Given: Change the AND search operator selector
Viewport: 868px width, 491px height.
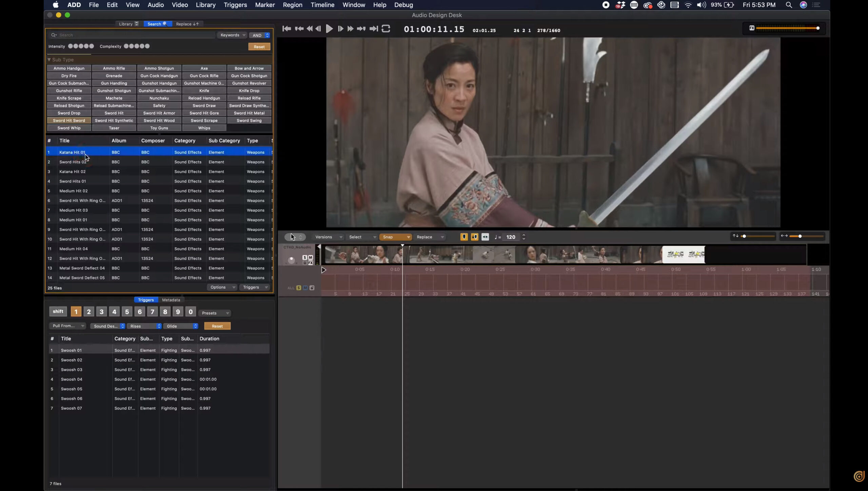Looking at the screenshot, I should click(x=260, y=35).
